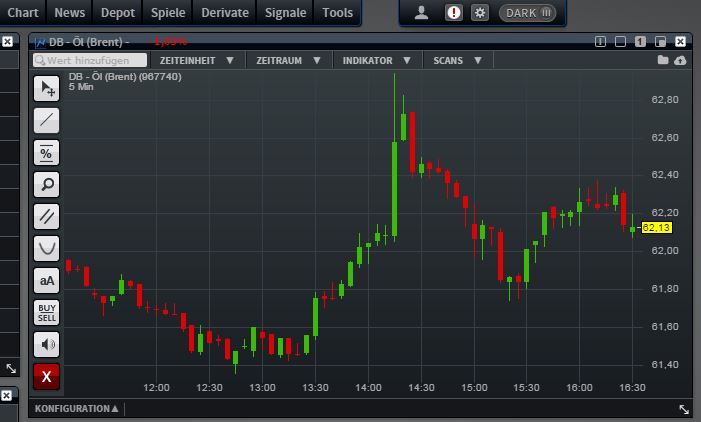Click the 12:00 time axis label
This screenshot has width=701, height=422.
(x=156, y=388)
